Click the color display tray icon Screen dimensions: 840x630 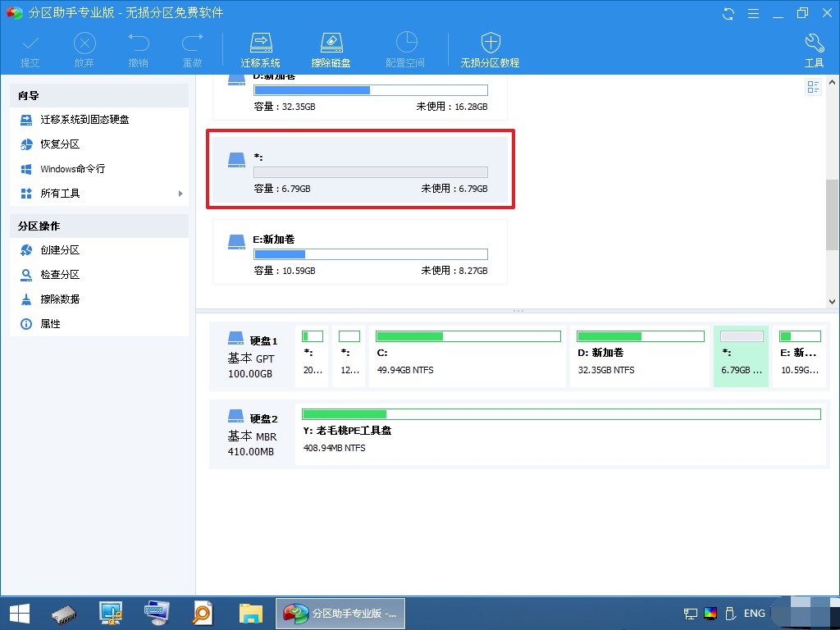(710, 614)
